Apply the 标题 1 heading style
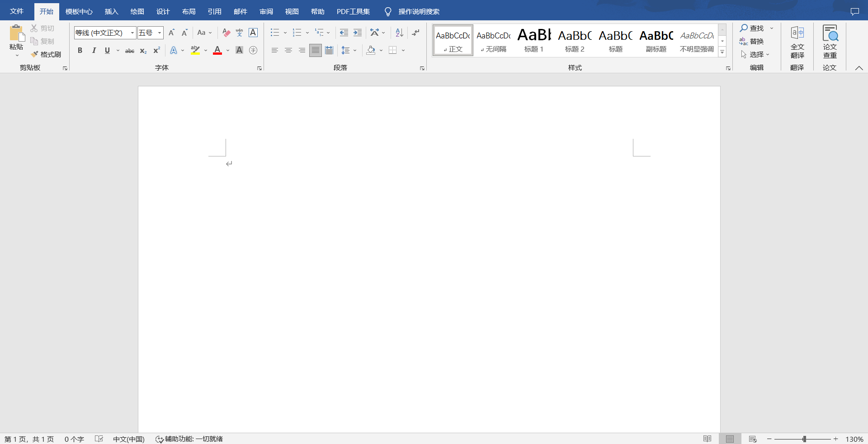 tap(534, 40)
